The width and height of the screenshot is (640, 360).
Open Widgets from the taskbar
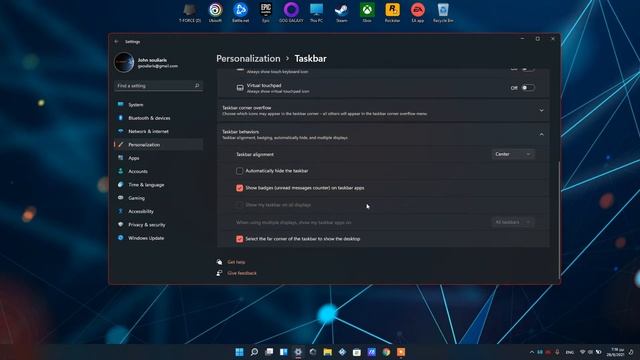coord(284,352)
